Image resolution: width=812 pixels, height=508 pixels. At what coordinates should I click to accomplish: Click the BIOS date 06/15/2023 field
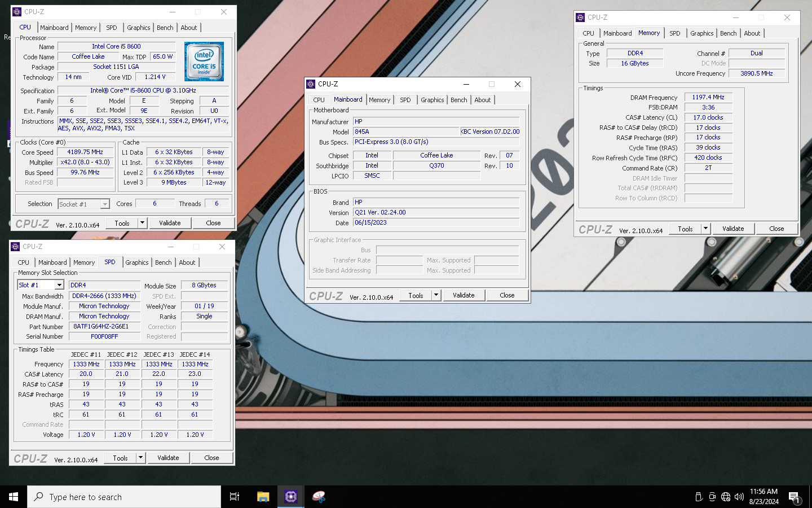click(436, 222)
